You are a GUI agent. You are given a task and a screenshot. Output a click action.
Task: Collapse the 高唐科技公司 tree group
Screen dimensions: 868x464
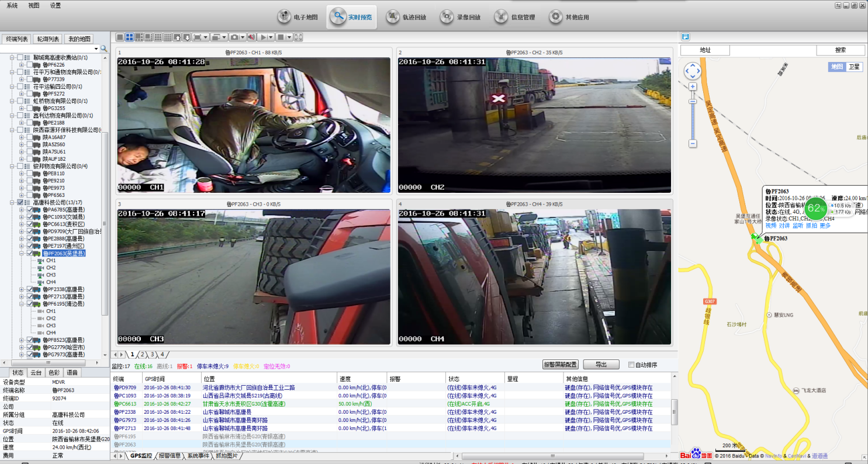[12, 202]
